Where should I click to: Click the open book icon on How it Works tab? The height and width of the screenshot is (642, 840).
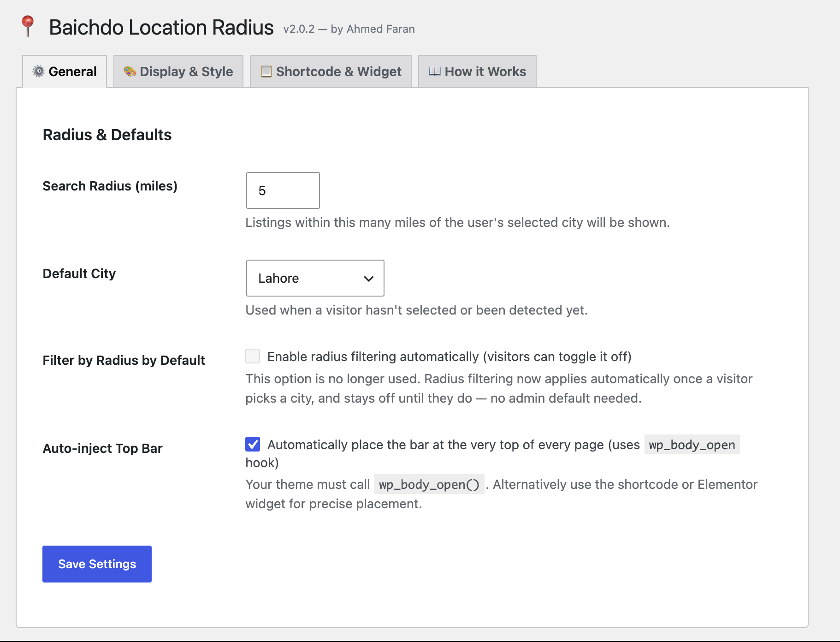click(x=435, y=71)
